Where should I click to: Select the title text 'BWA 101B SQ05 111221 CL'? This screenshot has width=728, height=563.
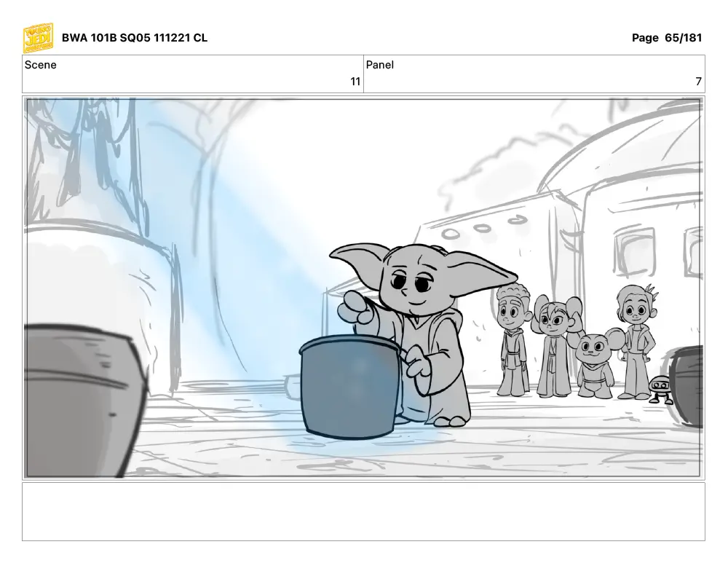(135, 38)
